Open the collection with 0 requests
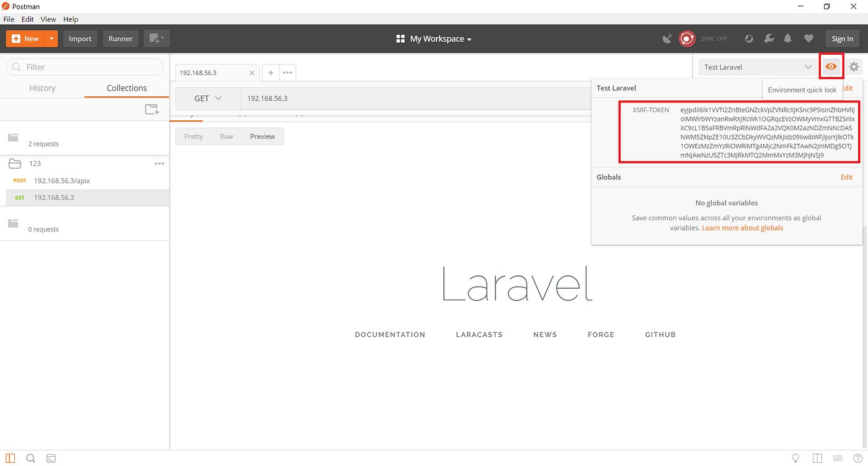 point(84,223)
